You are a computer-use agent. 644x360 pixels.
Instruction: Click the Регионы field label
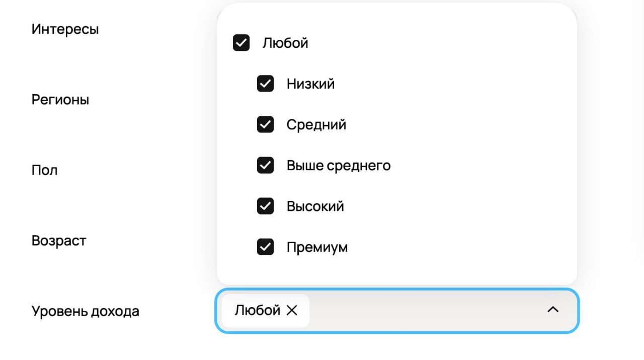60,100
